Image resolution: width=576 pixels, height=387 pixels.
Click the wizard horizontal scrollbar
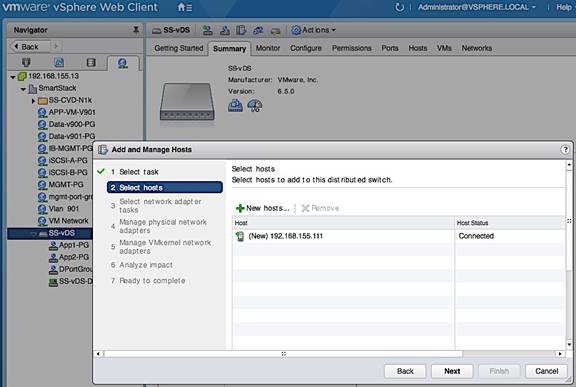click(284, 354)
